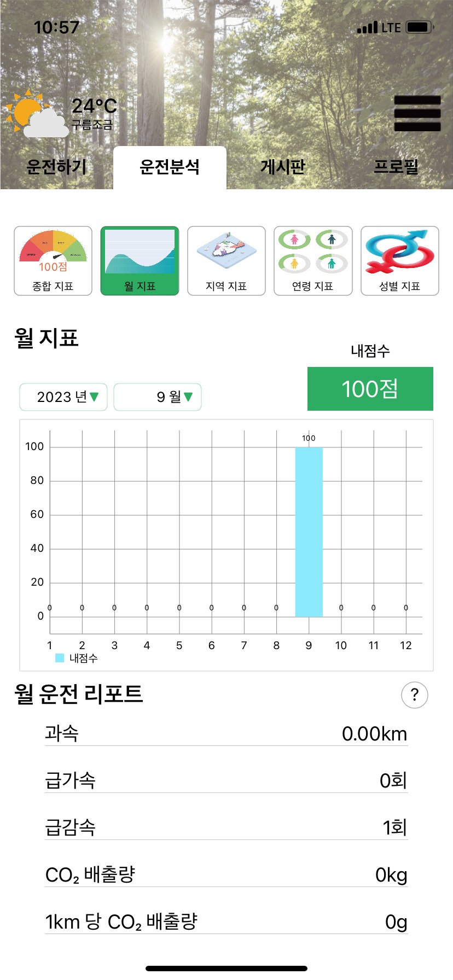Screen dimensions: 453x980
Task: Go to the 프로필 tab
Action: coord(396,167)
